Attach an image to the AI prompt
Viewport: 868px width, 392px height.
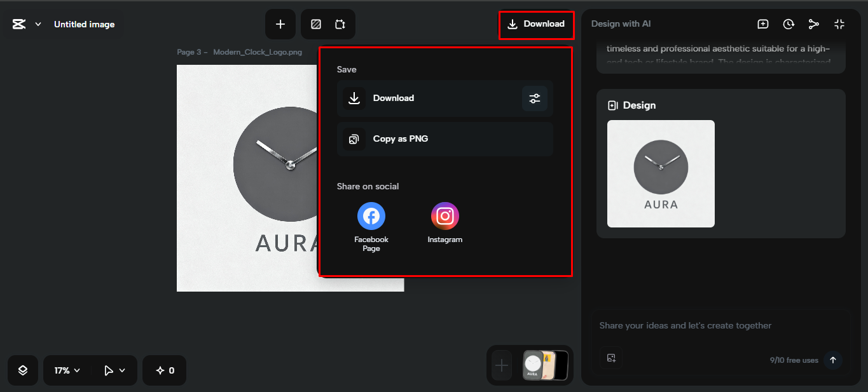coord(611,358)
